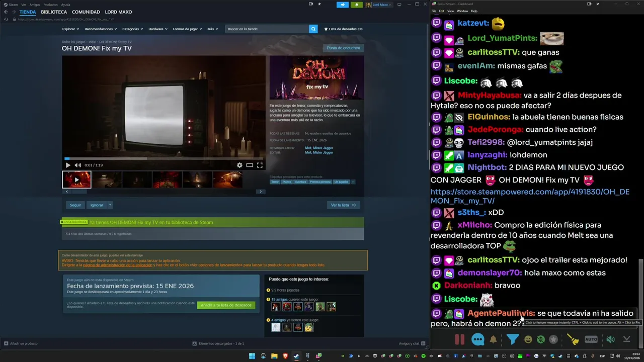Focus the Buscar en la tienda field

point(267,29)
